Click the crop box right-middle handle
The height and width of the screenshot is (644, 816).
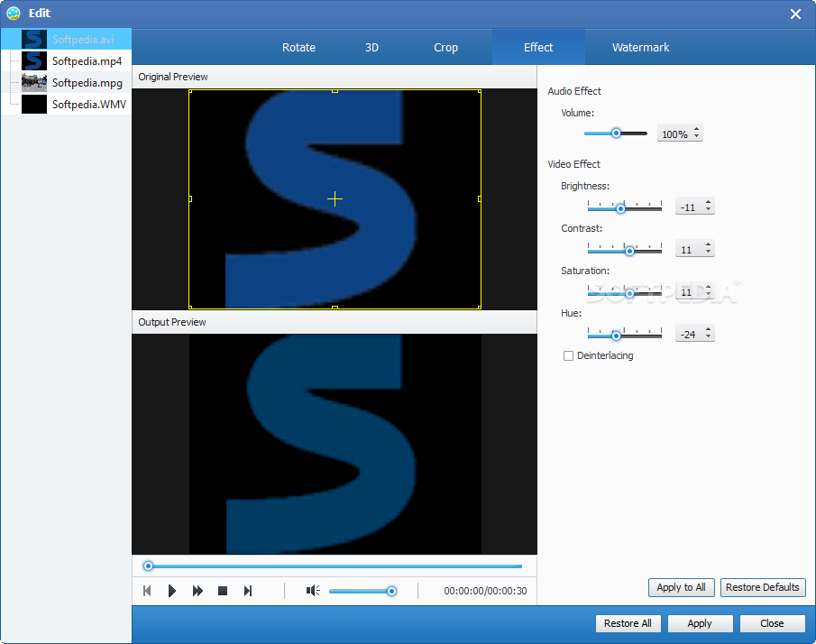pos(480,198)
